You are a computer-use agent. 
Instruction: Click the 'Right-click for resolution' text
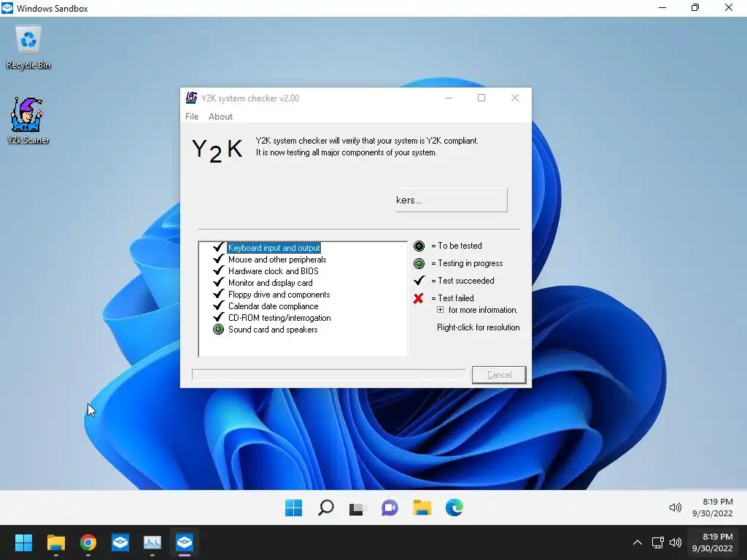(x=478, y=327)
